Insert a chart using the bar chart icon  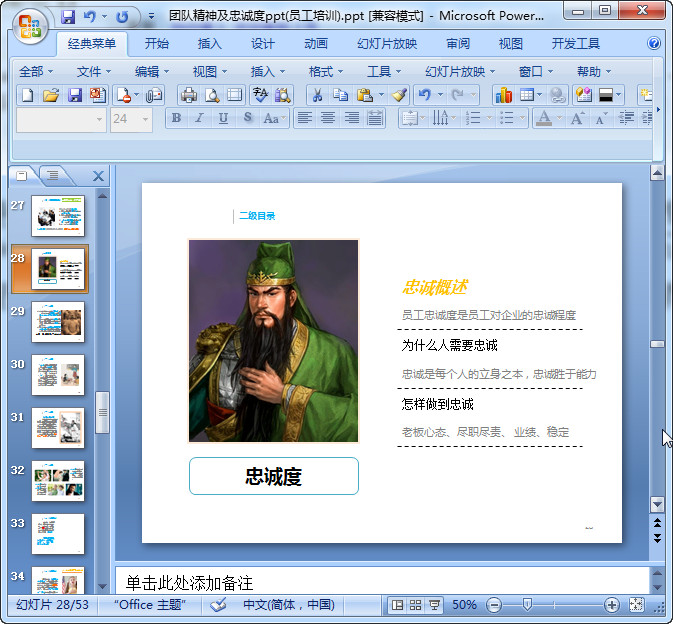click(503, 95)
